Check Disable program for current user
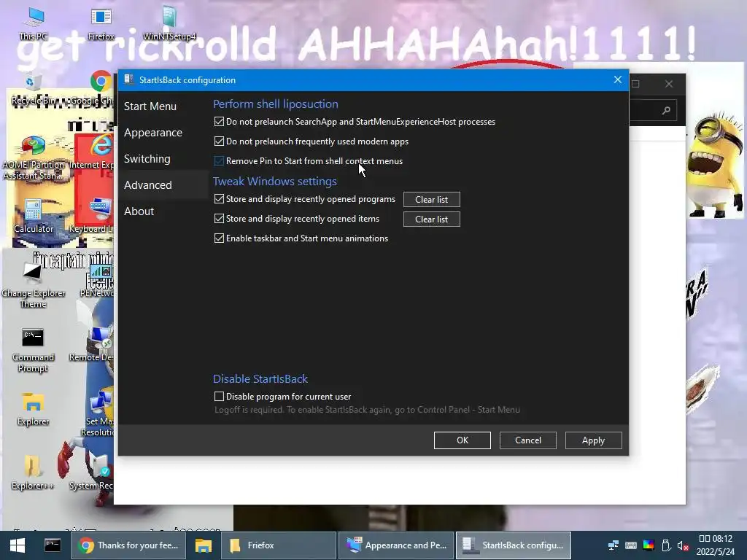This screenshot has height=560, width=747. (219, 396)
